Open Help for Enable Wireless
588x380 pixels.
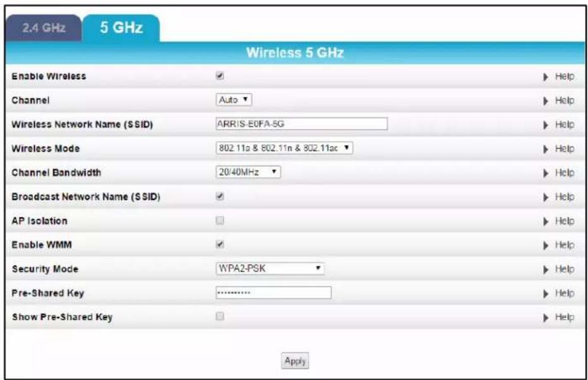[559, 77]
